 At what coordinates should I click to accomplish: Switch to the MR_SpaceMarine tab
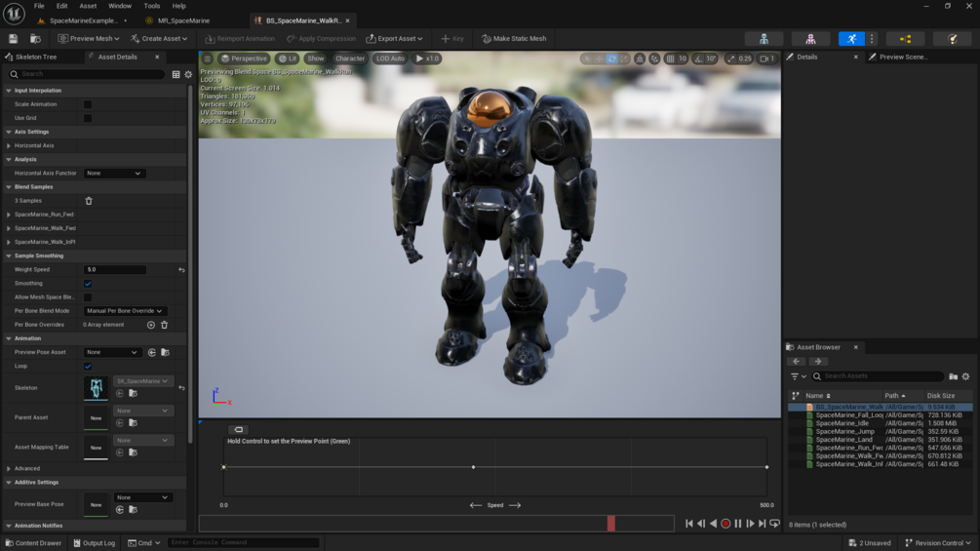point(183,20)
